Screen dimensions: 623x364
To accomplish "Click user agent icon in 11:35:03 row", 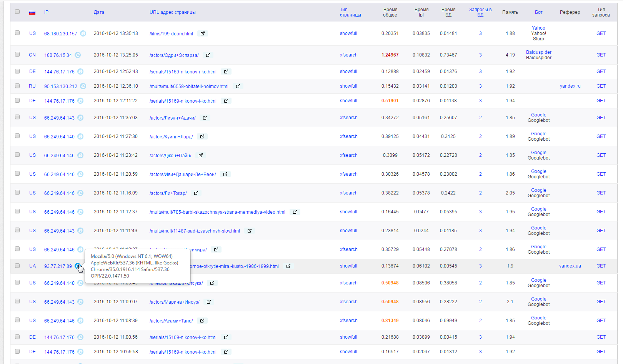I will [x=80, y=118].
